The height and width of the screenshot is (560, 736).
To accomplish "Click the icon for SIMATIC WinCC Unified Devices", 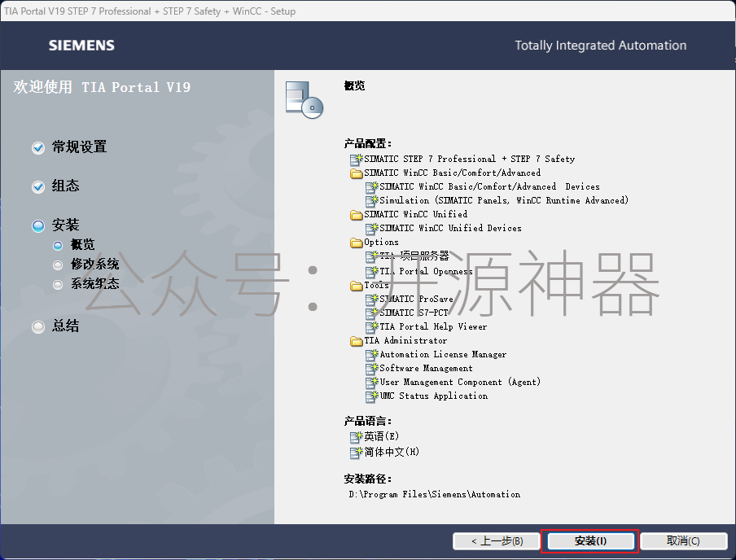I will [x=372, y=229].
